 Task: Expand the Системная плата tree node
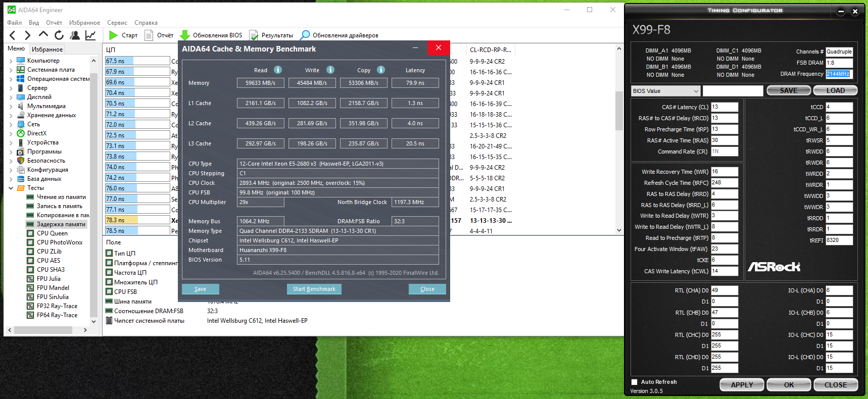(11, 70)
